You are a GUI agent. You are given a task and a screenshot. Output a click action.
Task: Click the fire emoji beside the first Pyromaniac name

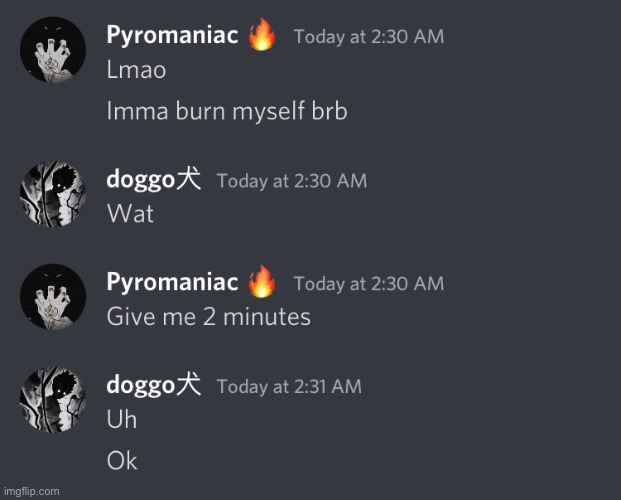262,34
